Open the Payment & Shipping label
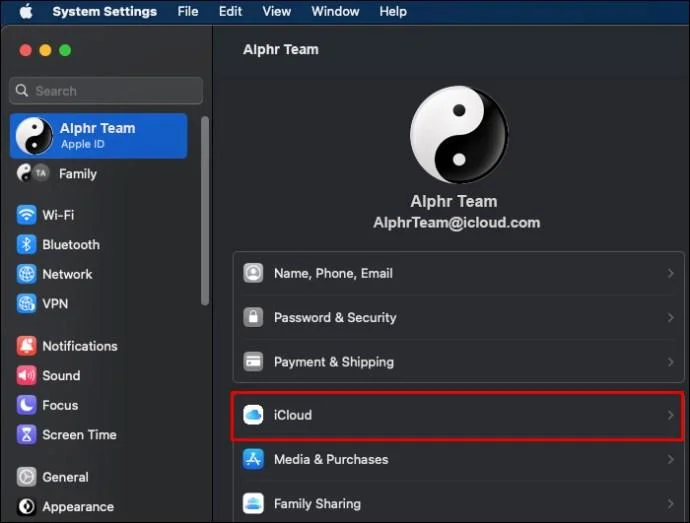 334,362
